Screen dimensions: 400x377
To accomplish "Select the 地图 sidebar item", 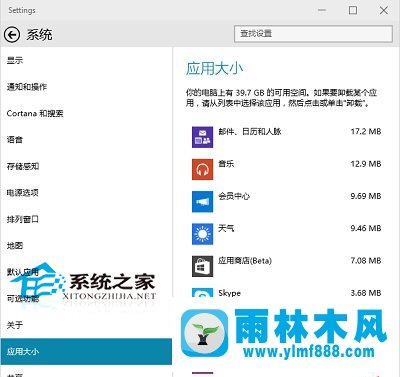I will [15, 246].
